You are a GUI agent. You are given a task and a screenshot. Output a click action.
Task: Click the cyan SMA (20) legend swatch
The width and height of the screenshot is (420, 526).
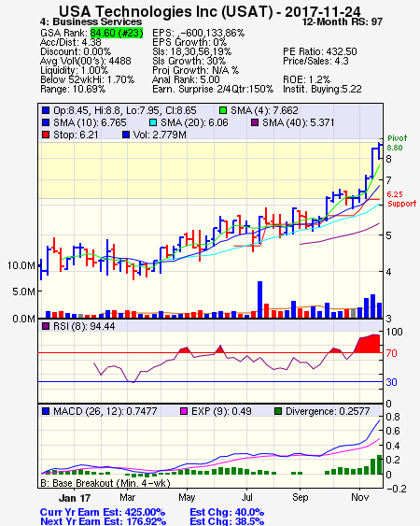pos(153,122)
